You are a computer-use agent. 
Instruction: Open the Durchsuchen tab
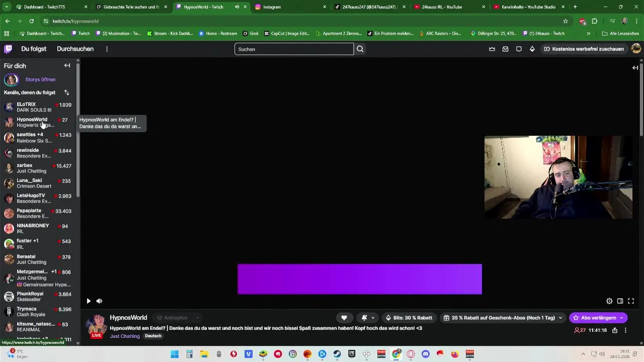75,49
